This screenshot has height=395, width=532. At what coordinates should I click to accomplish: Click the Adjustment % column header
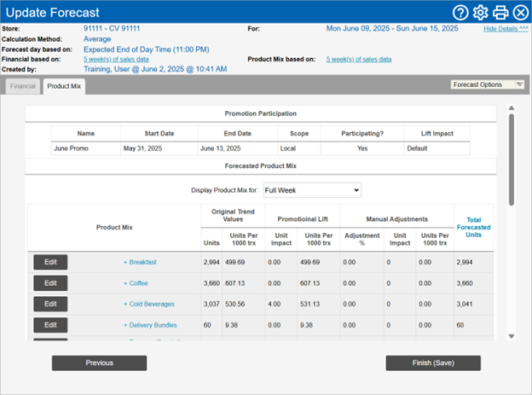coord(362,239)
